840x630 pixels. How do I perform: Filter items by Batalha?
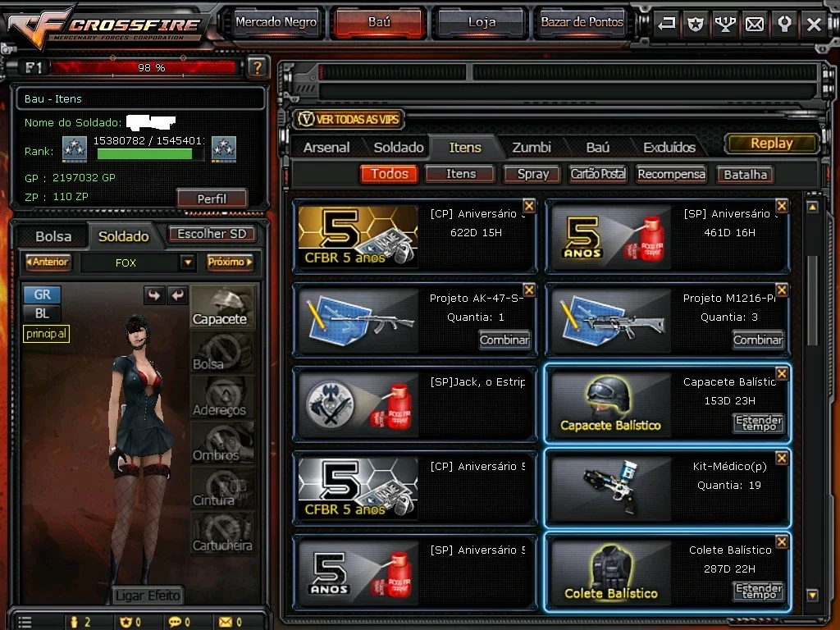click(x=745, y=174)
